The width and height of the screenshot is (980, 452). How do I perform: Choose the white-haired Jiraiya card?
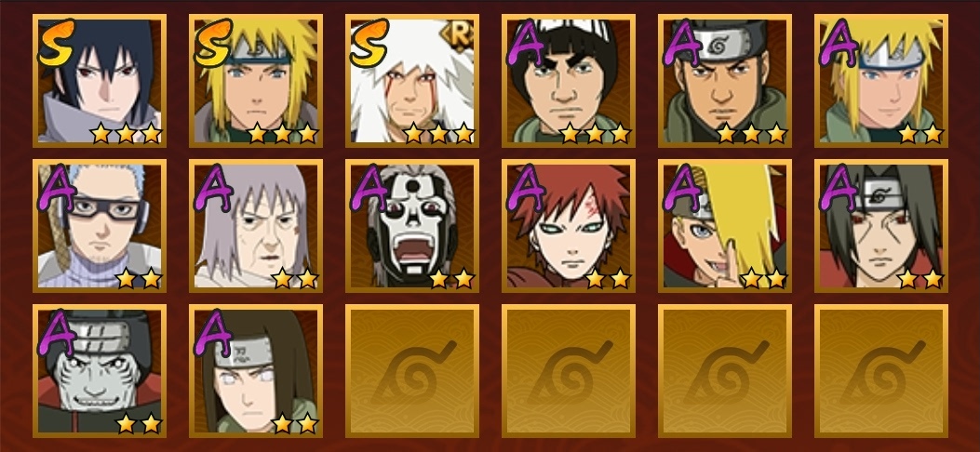coord(412,81)
